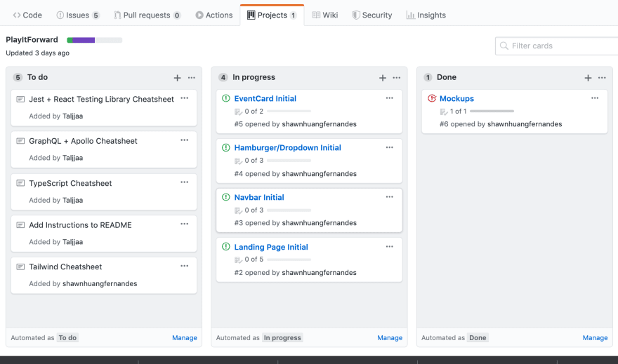Screen dimensions: 618x364
Task: Open Jest + React Testing card menu
Action: click(x=185, y=98)
